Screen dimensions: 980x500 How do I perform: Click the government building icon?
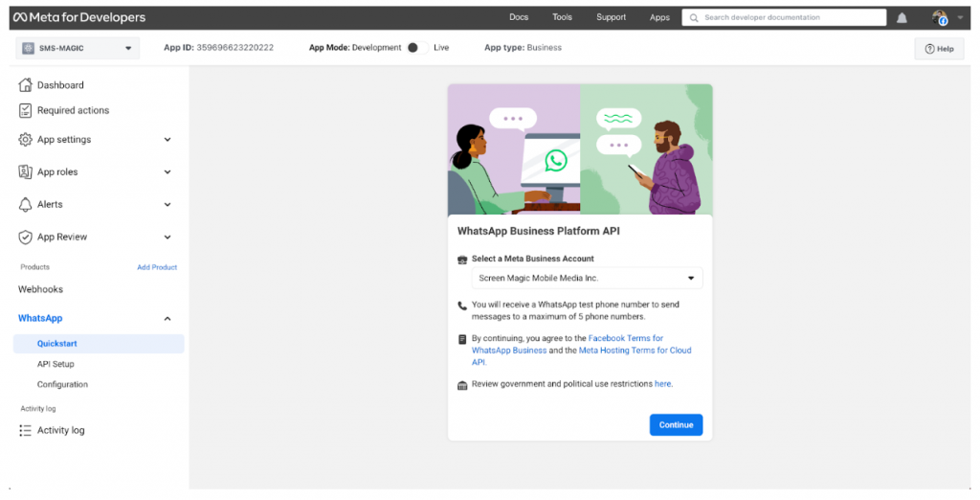462,385
